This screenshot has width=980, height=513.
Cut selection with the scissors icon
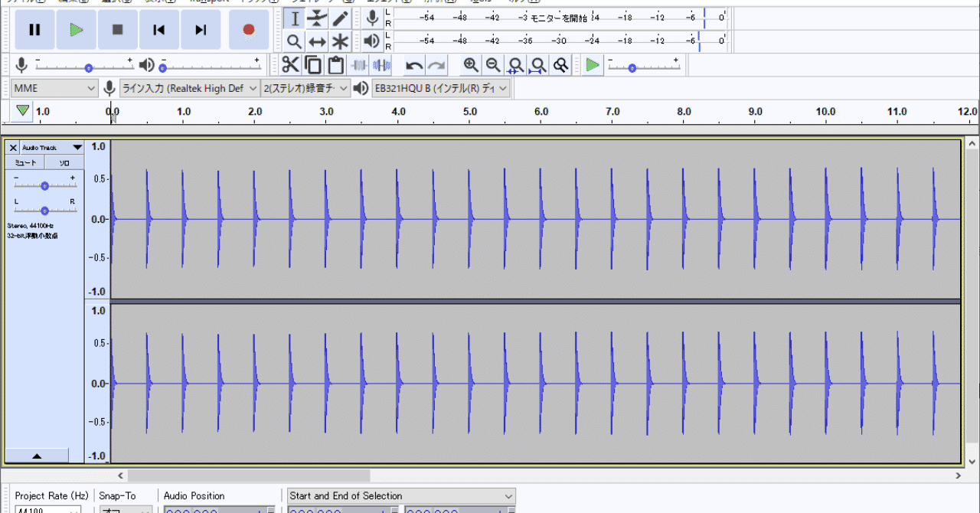[290, 65]
